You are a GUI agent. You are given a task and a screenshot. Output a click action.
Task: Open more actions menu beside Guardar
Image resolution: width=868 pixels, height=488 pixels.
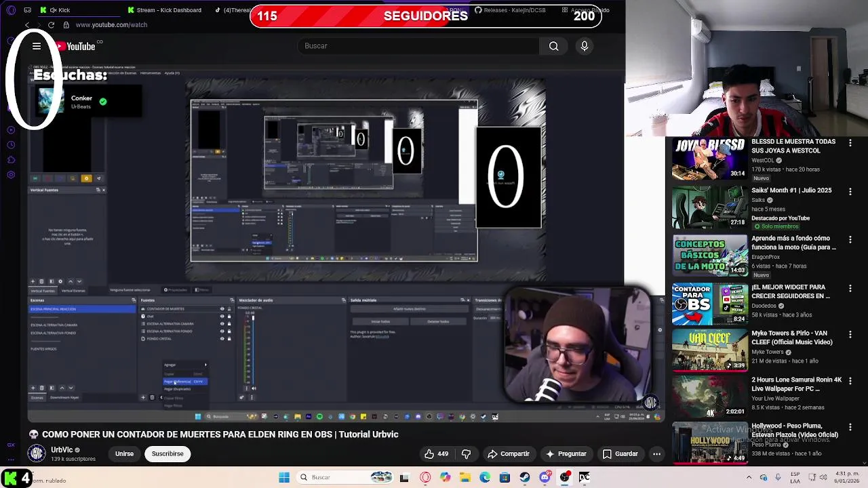(656, 454)
